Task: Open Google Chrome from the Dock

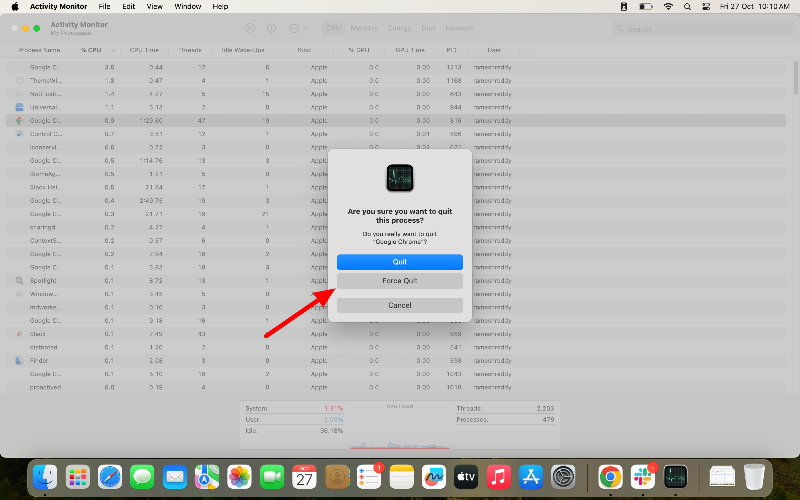Action: 610,478
